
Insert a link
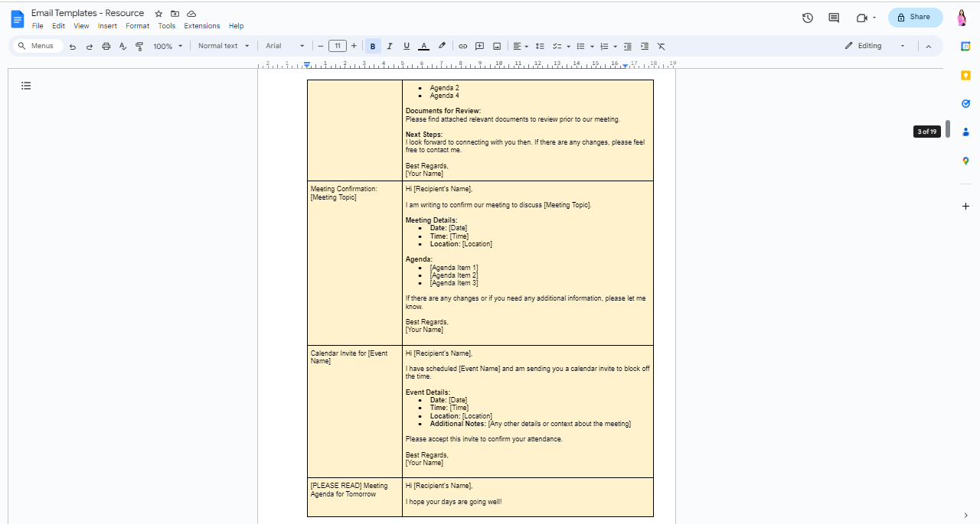click(x=462, y=46)
